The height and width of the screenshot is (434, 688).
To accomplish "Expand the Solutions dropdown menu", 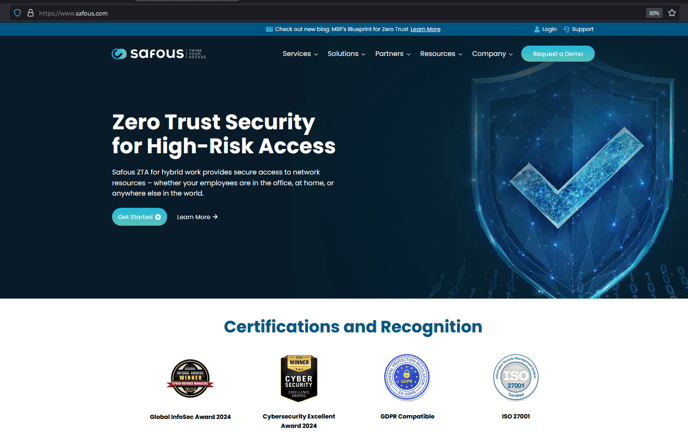I will tap(346, 54).
